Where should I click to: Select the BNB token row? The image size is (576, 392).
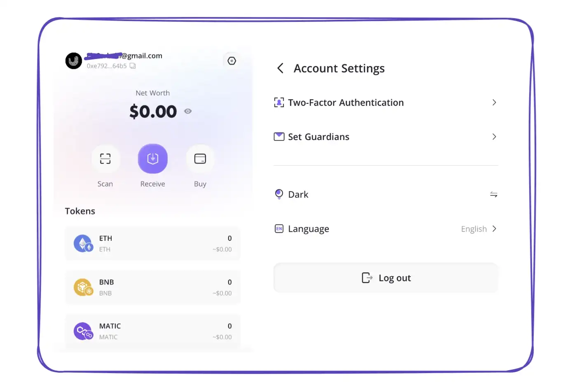pos(153,287)
